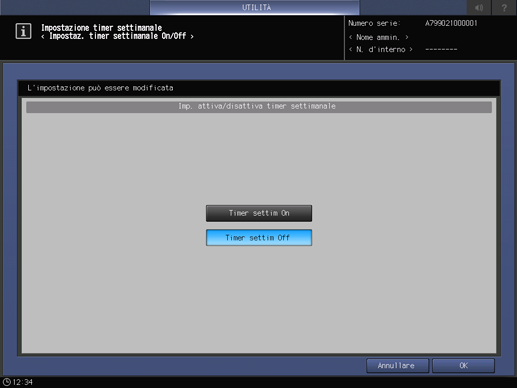Click the Annullare button to cancel
The image size is (517, 388).
[397, 366]
